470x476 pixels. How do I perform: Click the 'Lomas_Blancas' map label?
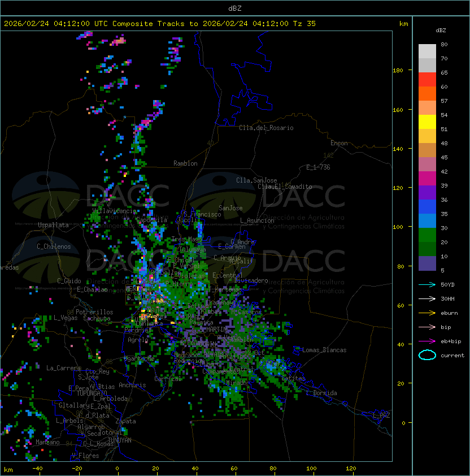click(324, 350)
